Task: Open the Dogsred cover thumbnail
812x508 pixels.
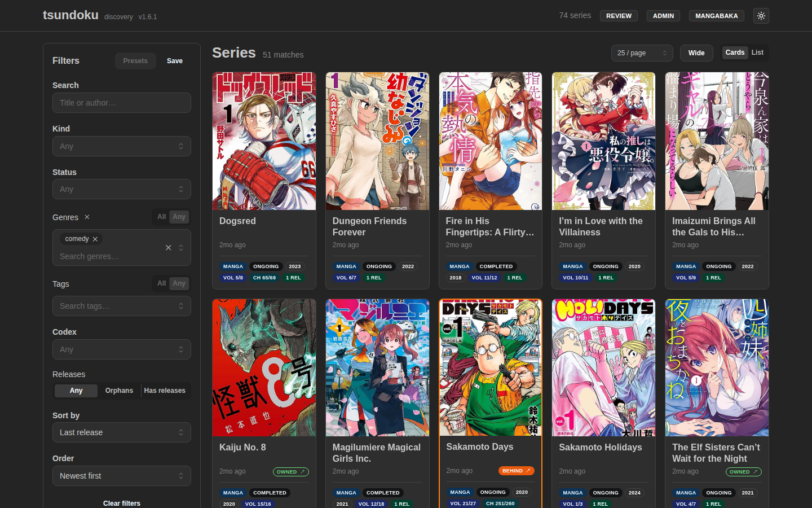Action: [x=264, y=141]
